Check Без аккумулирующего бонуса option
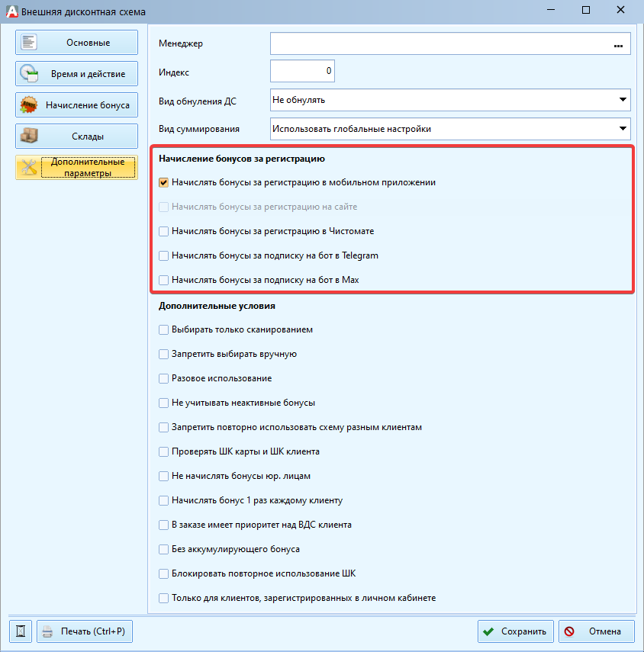This screenshot has width=644, height=652. pyautogui.click(x=163, y=549)
